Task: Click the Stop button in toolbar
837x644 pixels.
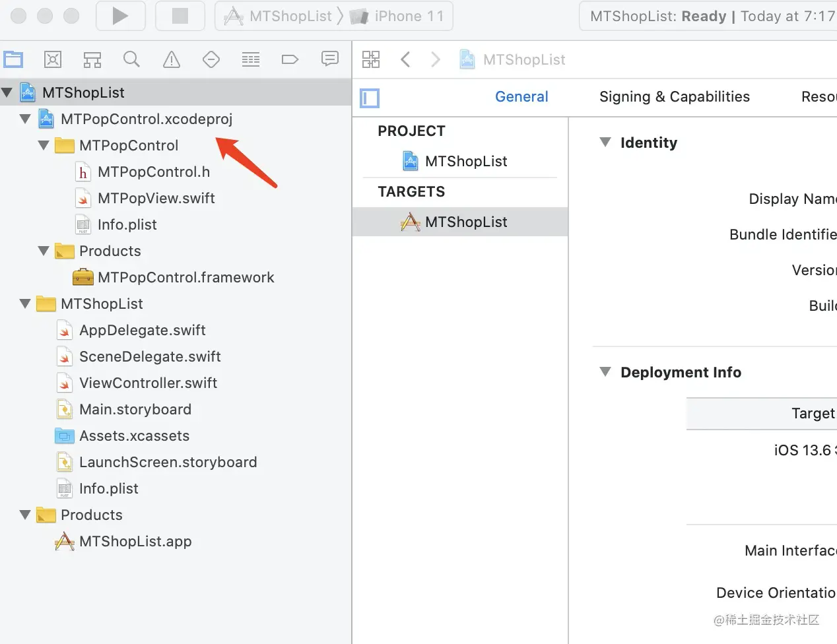Action: tap(180, 16)
